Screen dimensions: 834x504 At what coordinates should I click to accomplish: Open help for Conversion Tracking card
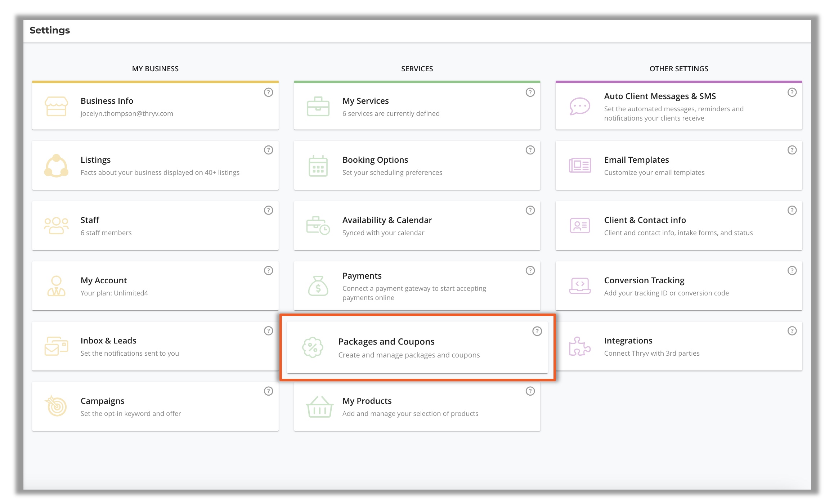tap(792, 271)
